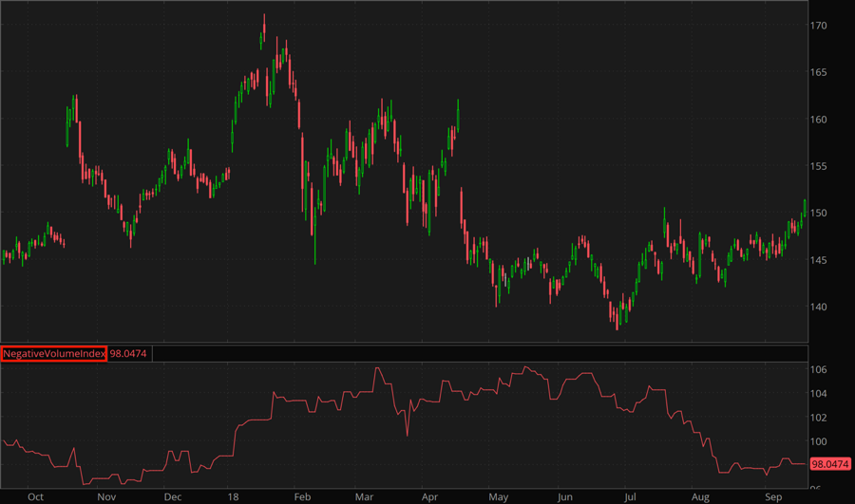Click the NegativeVolumeIndex study label

pyautogui.click(x=53, y=354)
